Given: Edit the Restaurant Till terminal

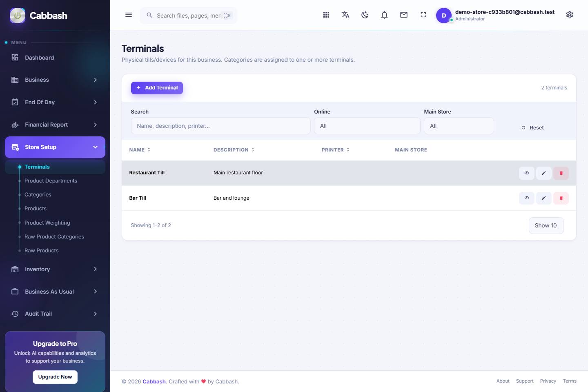Looking at the screenshot, I should coord(544,173).
